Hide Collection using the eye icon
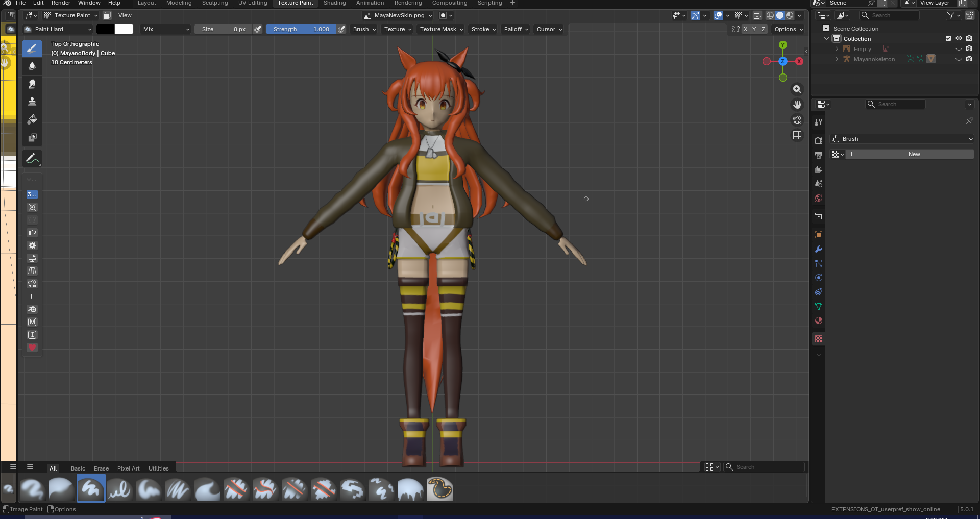Image resolution: width=980 pixels, height=519 pixels. tap(959, 39)
